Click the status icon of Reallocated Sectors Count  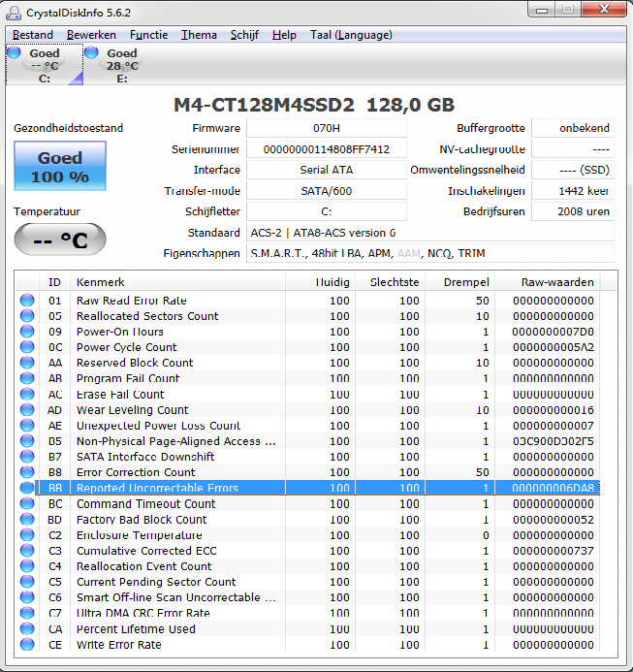click(x=27, y=316)
